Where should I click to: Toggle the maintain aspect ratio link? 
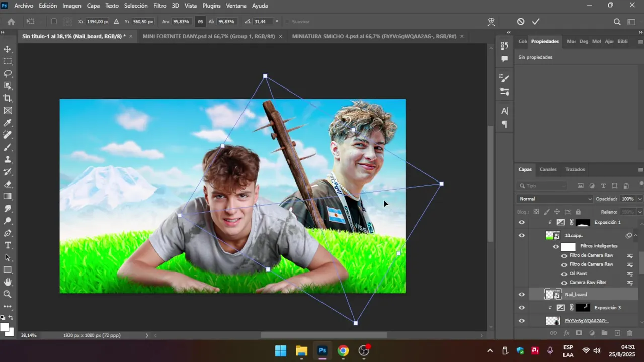[200, 22]
